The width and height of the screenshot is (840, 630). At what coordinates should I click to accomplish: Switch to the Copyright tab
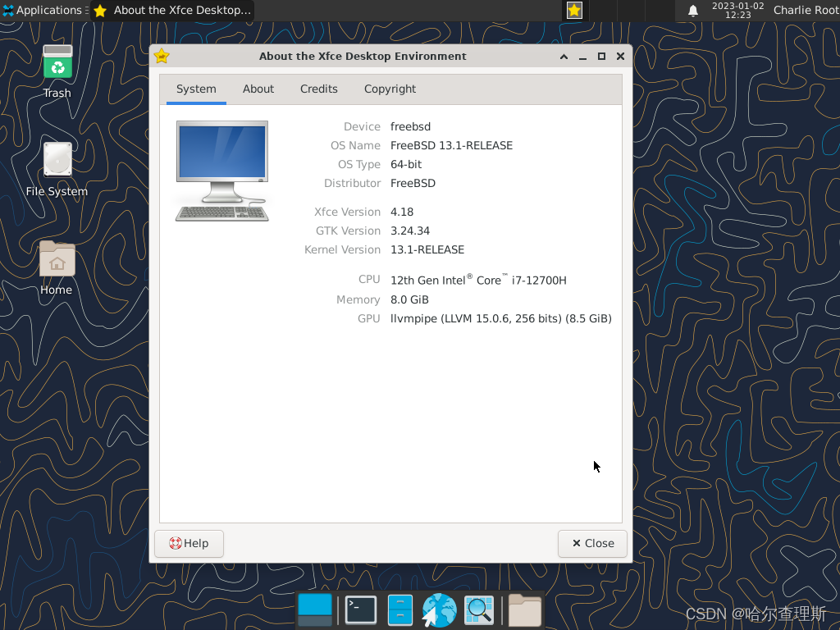click(x=390, y=89)
